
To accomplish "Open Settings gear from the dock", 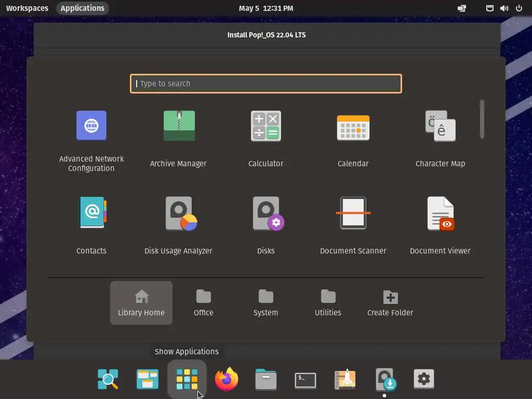I will click(x=424, y=379).
